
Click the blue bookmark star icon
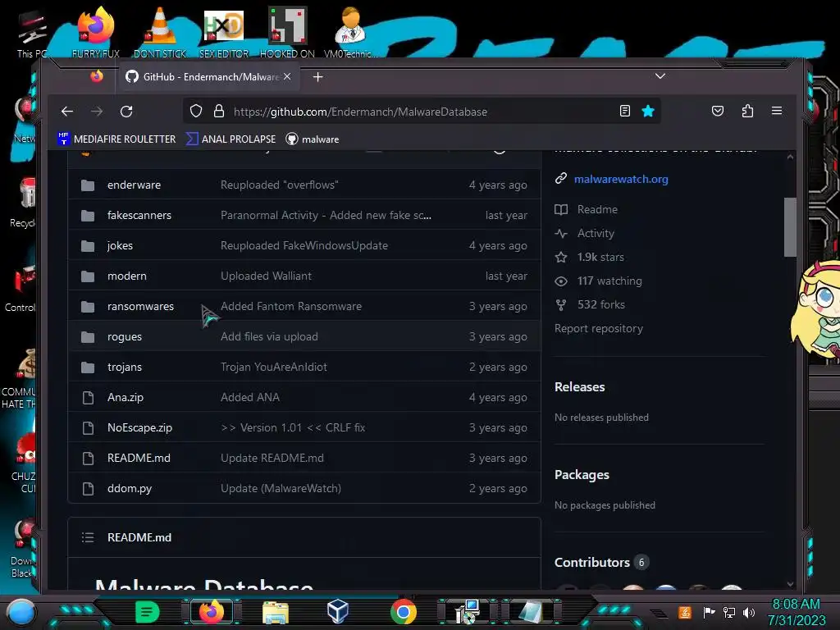click(x=648, y=111)
